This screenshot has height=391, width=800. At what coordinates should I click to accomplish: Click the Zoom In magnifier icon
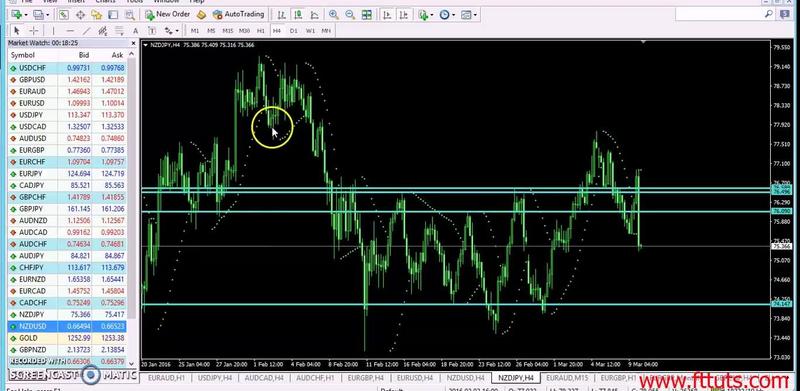[334, 15]
